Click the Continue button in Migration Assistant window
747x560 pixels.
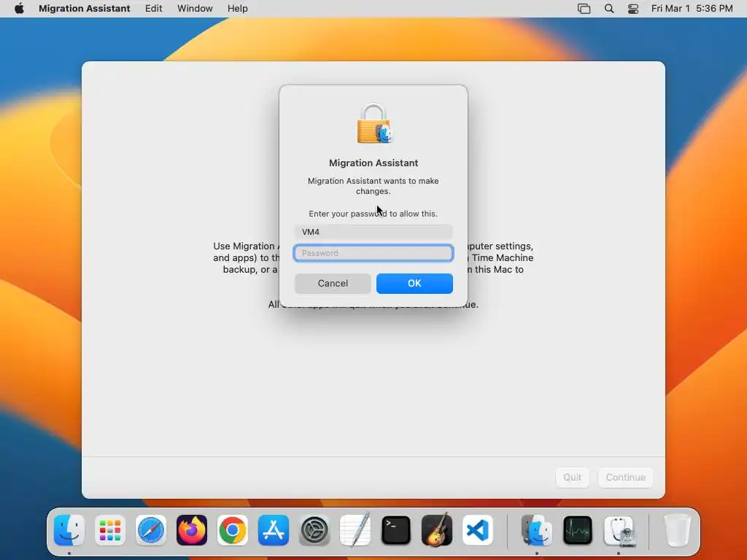click(625, 477)
